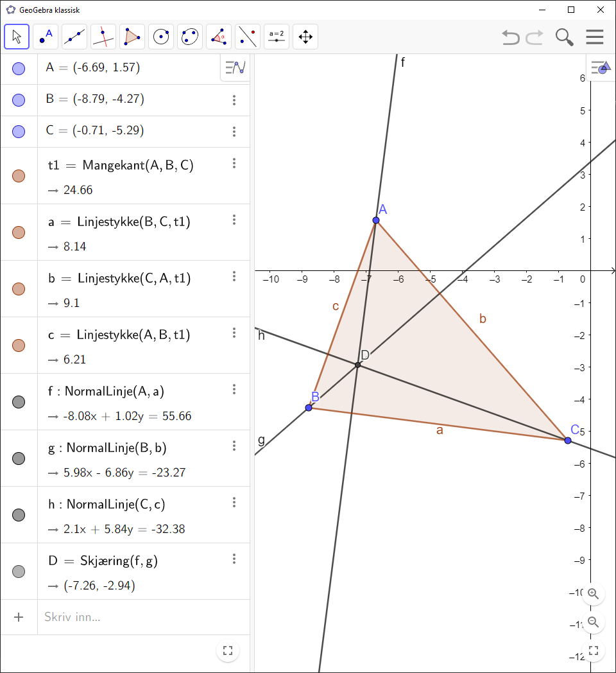This screenshot has width=616, height=673.
Task: Select the Line tool
Action: pyautogui.click(x=74, y=37)
